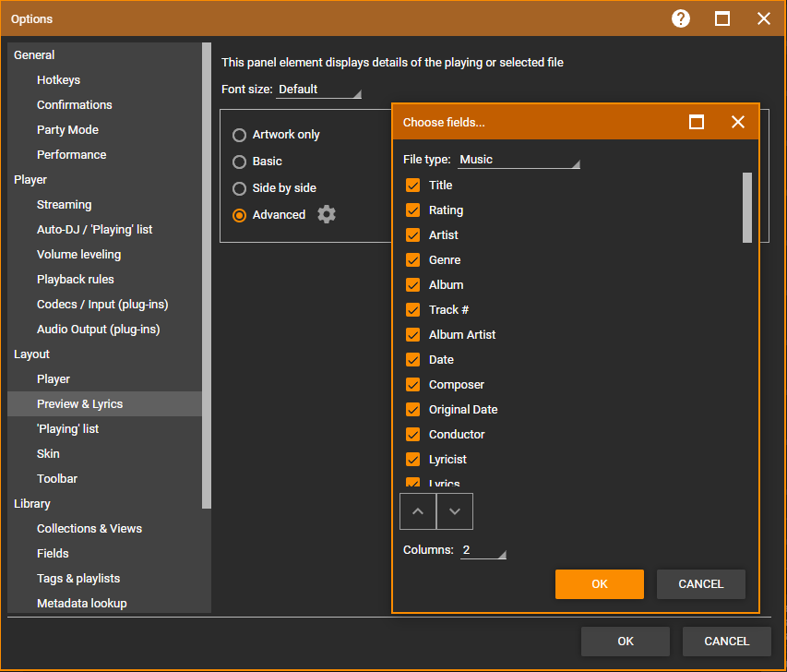Open the Player page under Layout
The height and width of the screenshot is (672, 787).
coord(54,379)
